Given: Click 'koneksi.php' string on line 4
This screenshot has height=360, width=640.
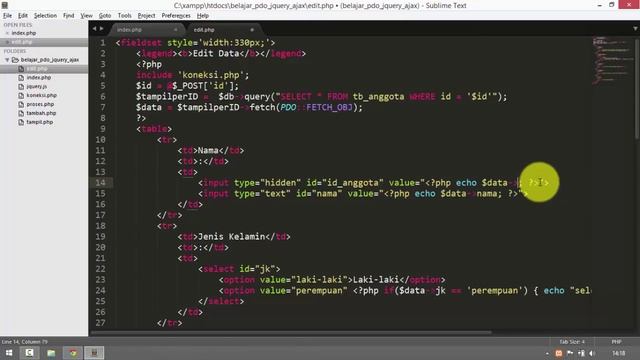Looking at the screenshot, I should click(x=211, y=75).
